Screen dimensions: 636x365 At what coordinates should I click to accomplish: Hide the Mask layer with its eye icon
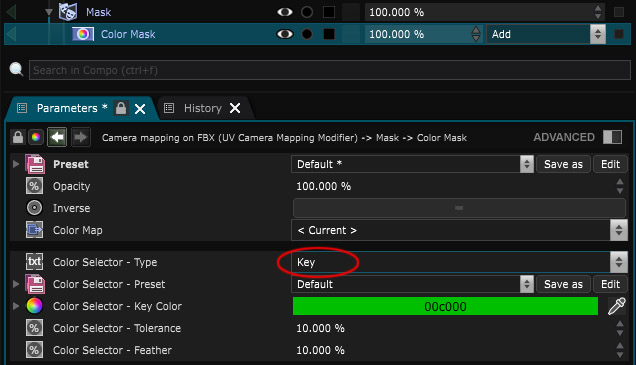coord(285,12)
